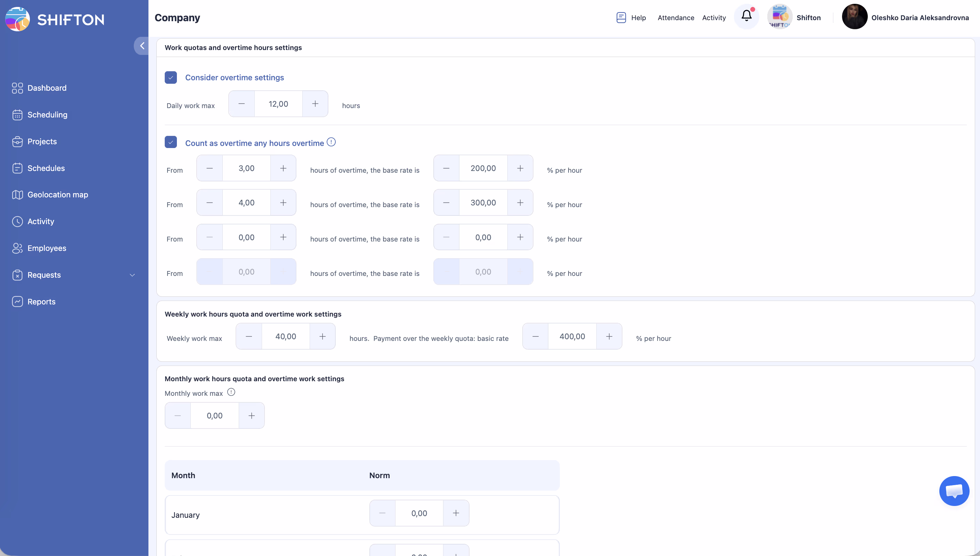Click the Activity link in top bar
Image resolution: width=980 pixels, height=556 pixels.
tap(713, 18)
